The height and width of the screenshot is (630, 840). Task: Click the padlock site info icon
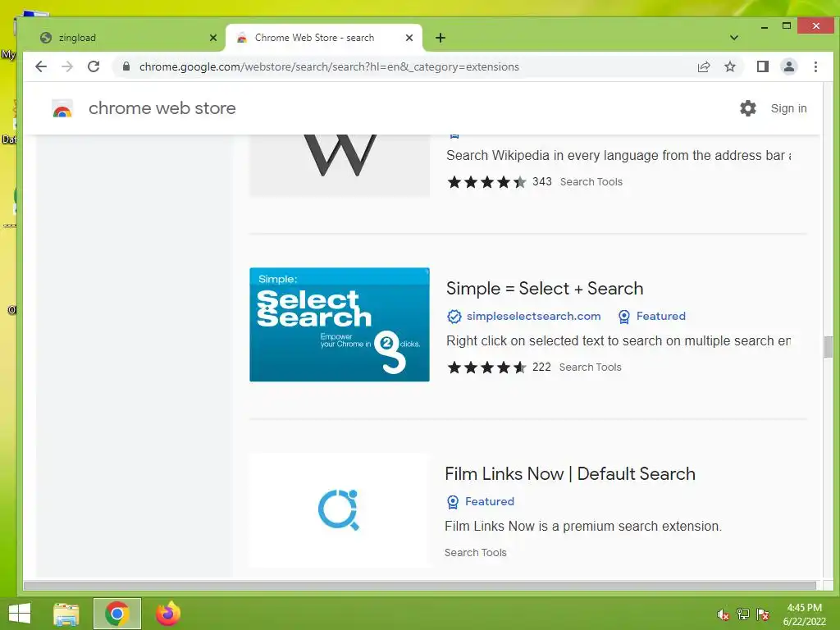tap(126, 66)
